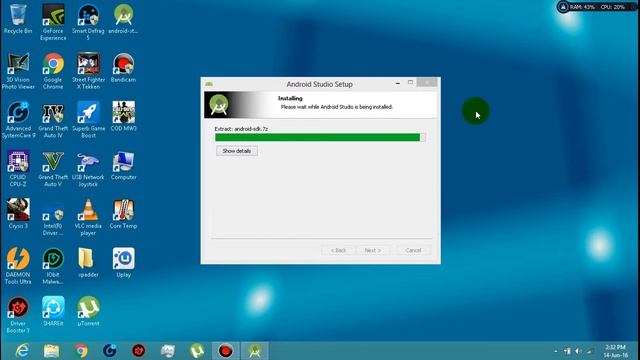Click the greyed Next > button
The image size is (640, 360).
[x=373, y=250]
